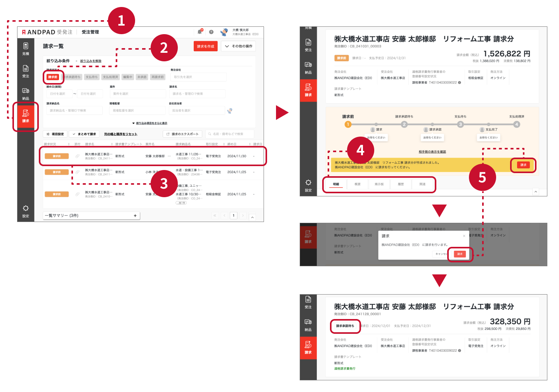
Task: Click the attachment clip icon in the 2024/11/30 row
Action: click(77, 156)
